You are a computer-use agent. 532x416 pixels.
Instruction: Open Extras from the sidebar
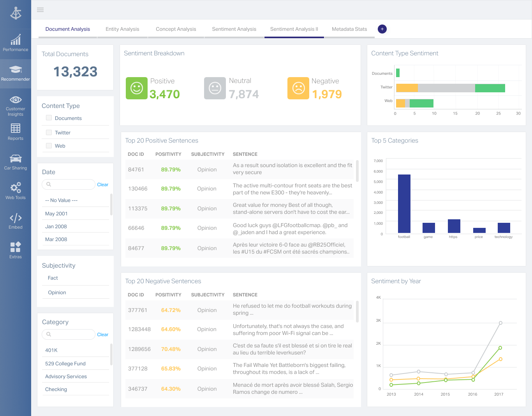(x=16, y=250)
